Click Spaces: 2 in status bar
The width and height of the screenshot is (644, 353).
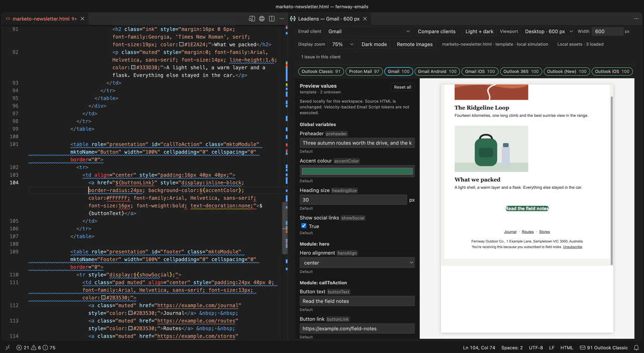(x=512, y=347)
